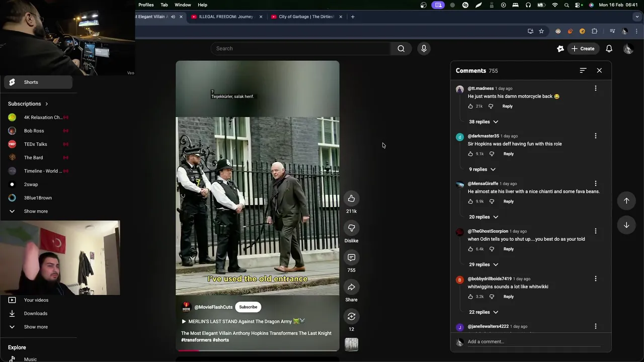Show more below Downloads in sidebar
Screen dimensions: 644x362
36,327
